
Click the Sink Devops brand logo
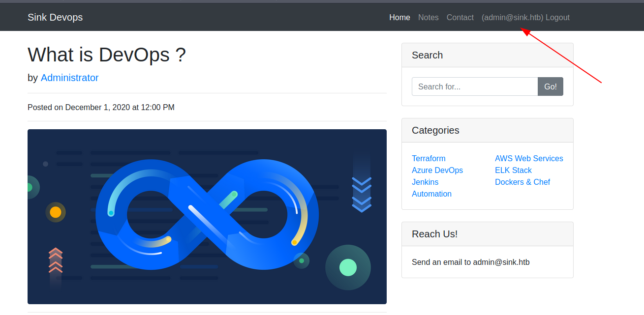(x=55, y=17)
